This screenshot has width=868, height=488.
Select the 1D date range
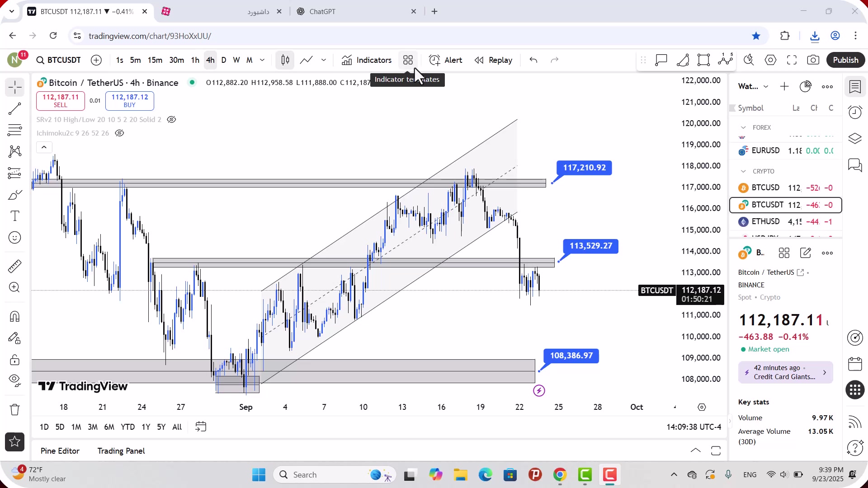[44, 427]
